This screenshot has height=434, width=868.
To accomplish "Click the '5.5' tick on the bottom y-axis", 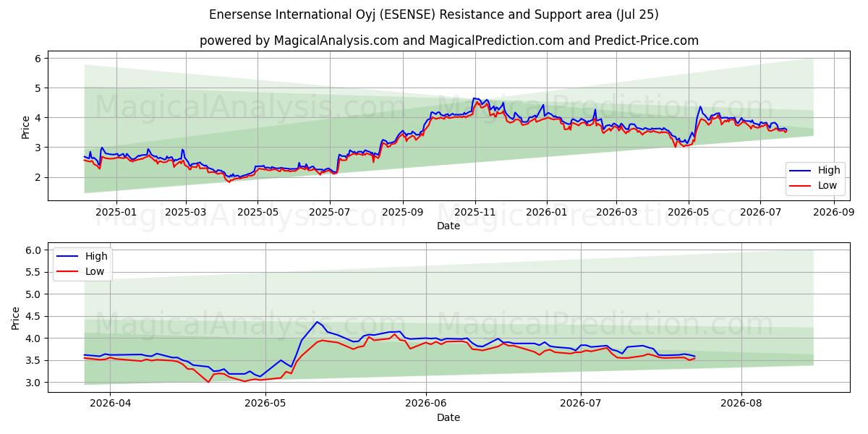I will [35, 273].
